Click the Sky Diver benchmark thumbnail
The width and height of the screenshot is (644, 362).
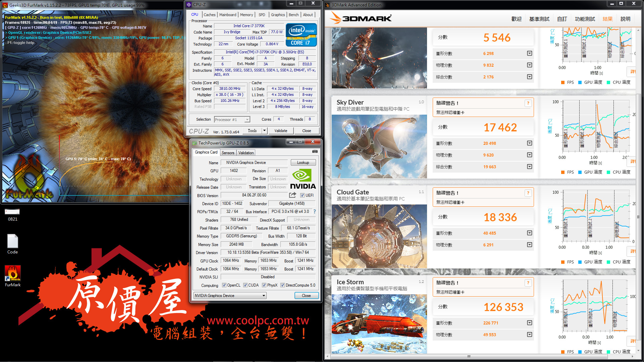click(x=379, y=146)
